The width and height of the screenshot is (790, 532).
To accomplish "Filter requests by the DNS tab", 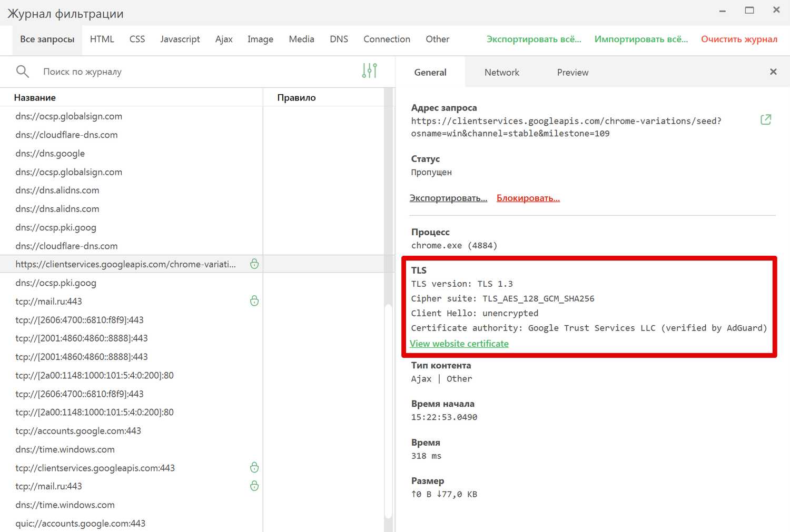I will pyautogui.click(x=339, y=39).
